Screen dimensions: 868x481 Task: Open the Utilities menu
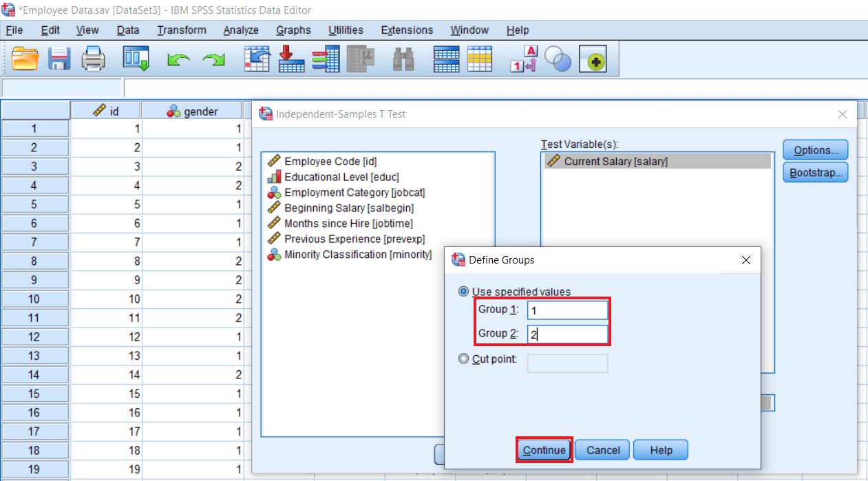tap(346, 30)
